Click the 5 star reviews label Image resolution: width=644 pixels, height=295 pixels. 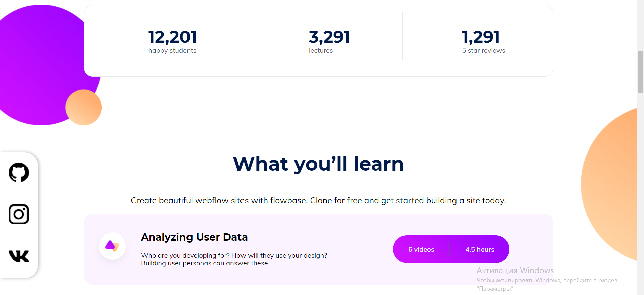point(483,51)
